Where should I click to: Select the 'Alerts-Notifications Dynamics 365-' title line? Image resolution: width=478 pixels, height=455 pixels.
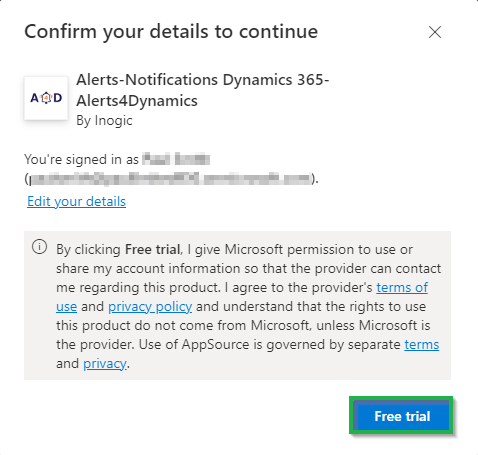[203, 80]
